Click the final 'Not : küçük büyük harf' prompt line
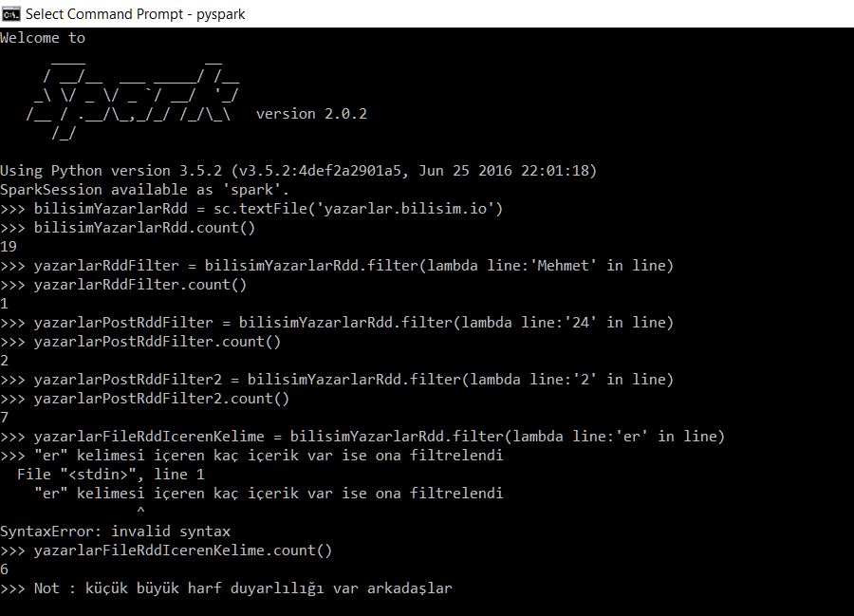Screen dimensions: 854x616 coord(227,588)
